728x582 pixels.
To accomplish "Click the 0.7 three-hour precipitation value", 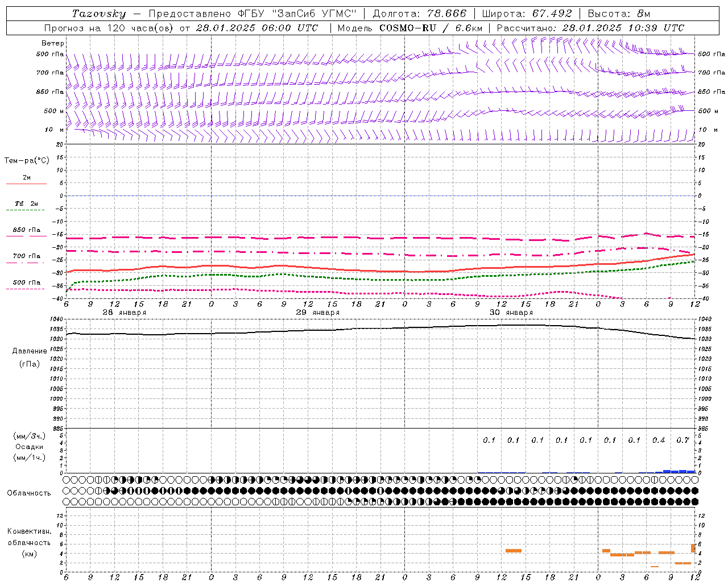I will pyautogui.click(x=683, y=440).
